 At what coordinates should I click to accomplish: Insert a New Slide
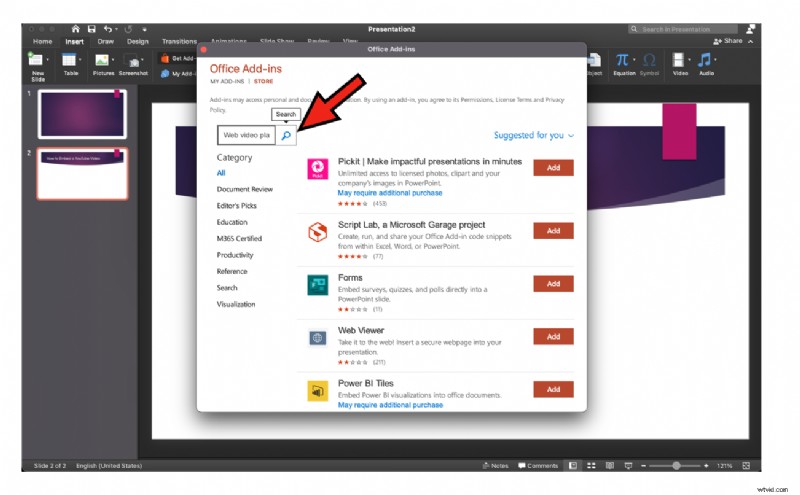pyautogui.click(x=36, y=66)
